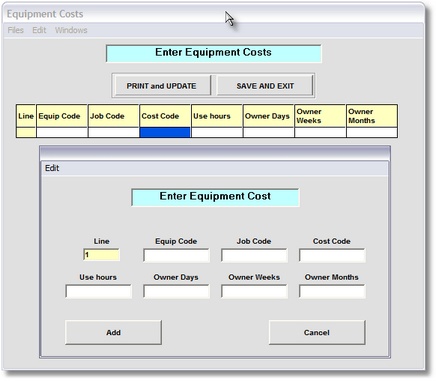The width and height of the screenshot is (436, 381).
Task: Select the highlighted blue Cost Code grid cell
Action: pos(165,132)
